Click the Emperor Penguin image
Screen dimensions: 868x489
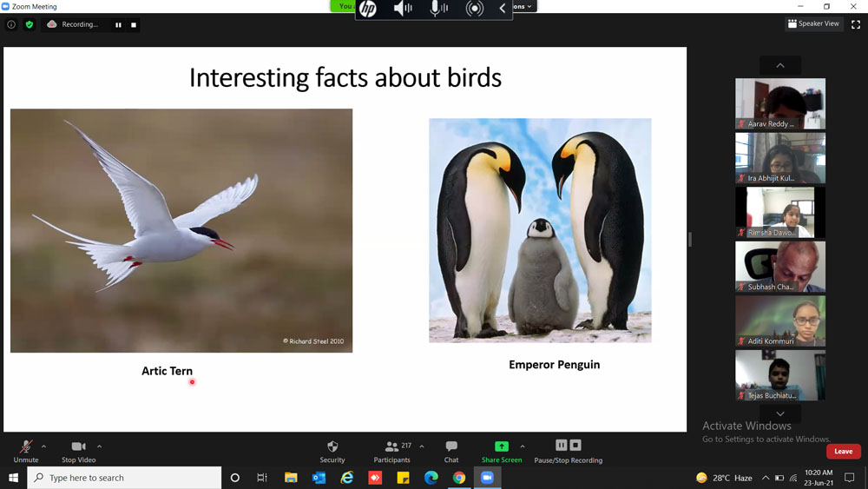[540, 230]
